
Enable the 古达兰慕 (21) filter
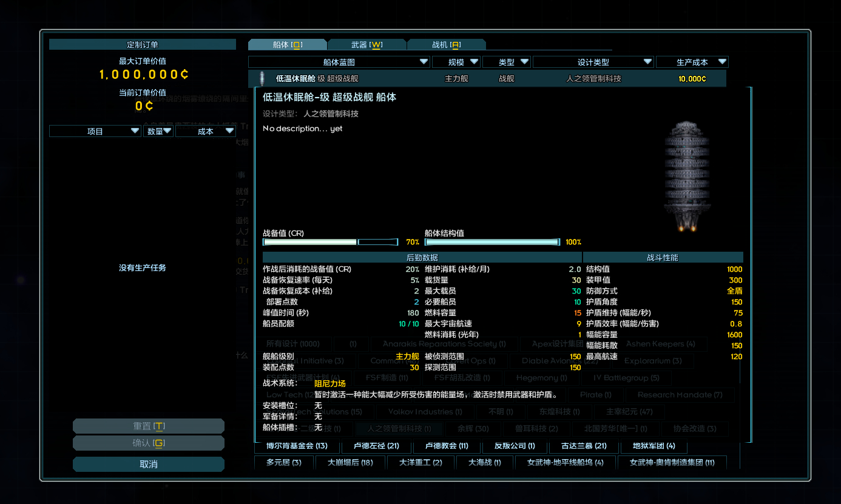(584, 446)
